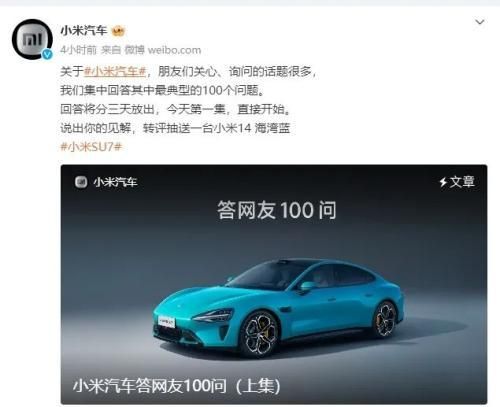The image size is (500, 407).
Task: Click the blue verified badge on avatar
Action: [x=47, y=54]
